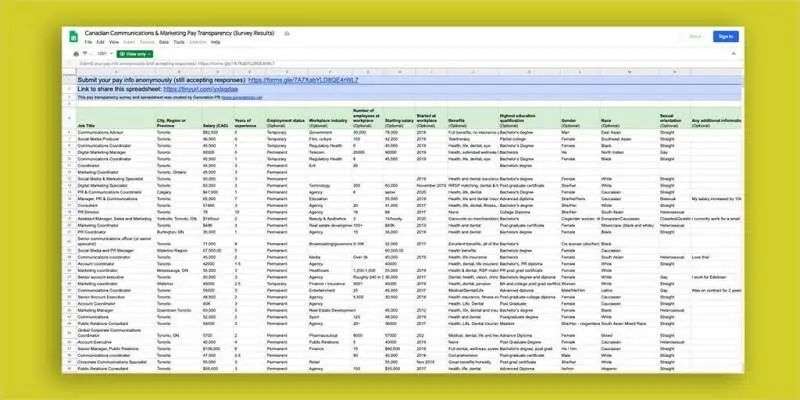Open the File menu
The height and width of the screenshot is (400, 800).
tap(88, 42)
